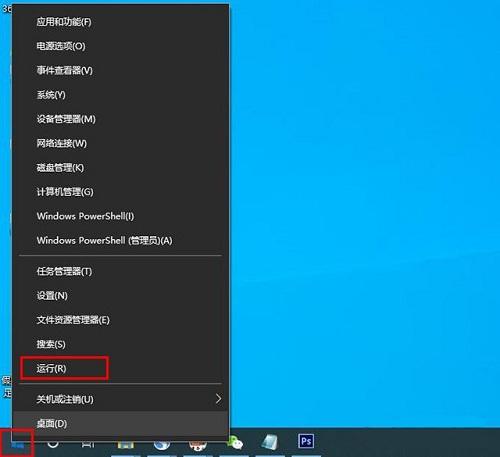500x457 pixels.
Task: Open 设备管理器(M)
Action: pyautogui.click(x=121, y=119)
